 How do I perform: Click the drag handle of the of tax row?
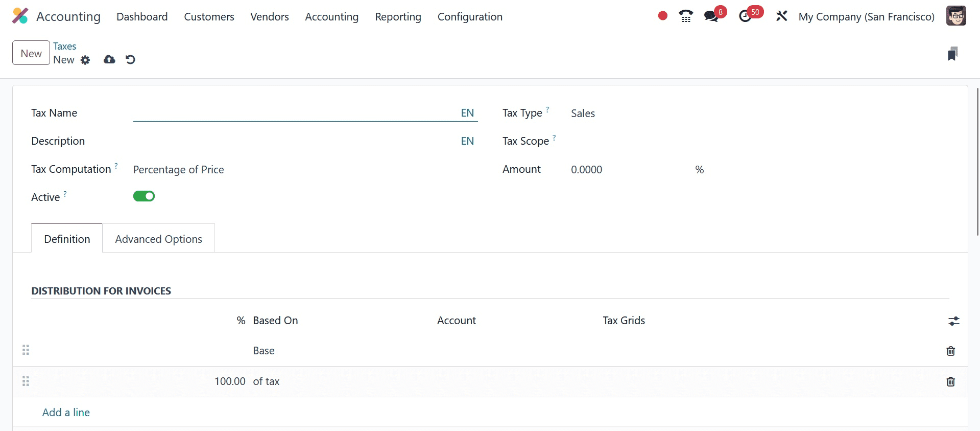[x=26, y=381]
